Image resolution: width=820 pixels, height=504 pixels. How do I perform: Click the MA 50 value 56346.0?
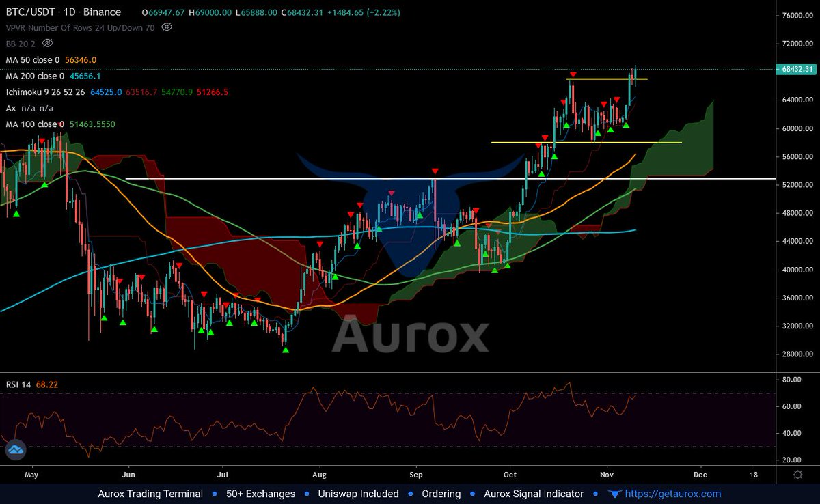pyautogui.click(x=81, y=59)
